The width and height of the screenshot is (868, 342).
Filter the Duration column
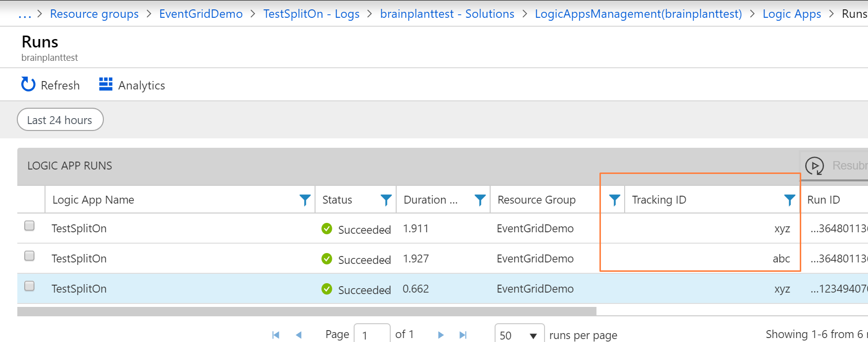tap(480, 200)
